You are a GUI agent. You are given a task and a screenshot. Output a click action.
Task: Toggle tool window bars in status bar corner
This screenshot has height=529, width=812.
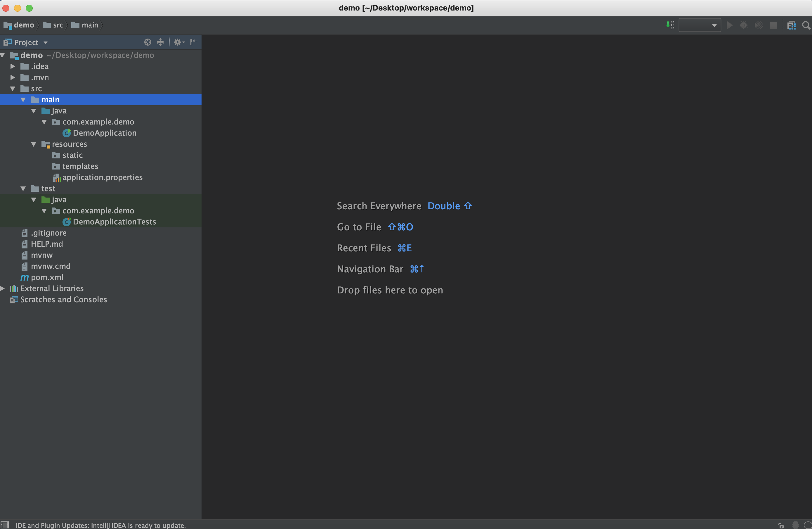[5, 525]
